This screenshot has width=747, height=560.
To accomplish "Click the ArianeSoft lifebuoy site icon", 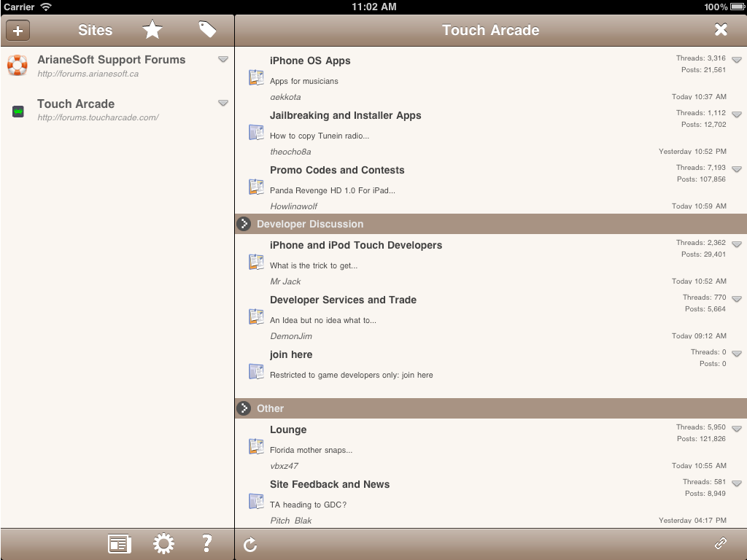I will pos(18,65).
